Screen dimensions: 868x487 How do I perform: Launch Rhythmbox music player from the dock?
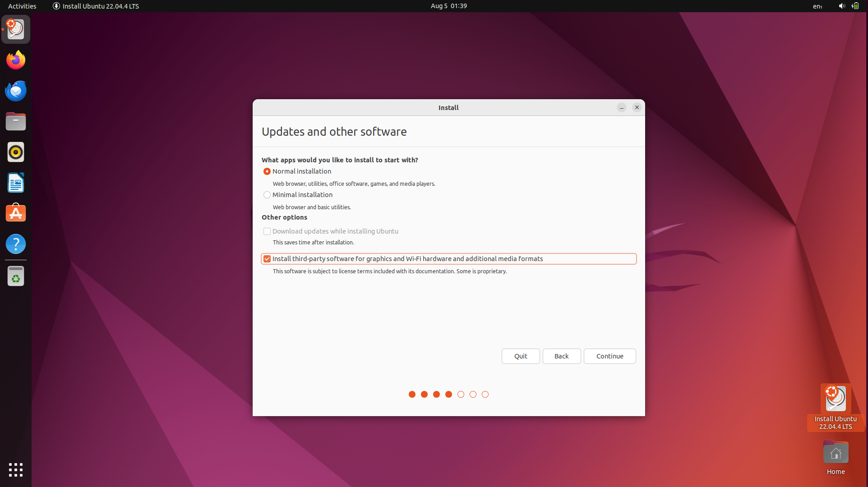pyautogui.click(x=16, y=152)
